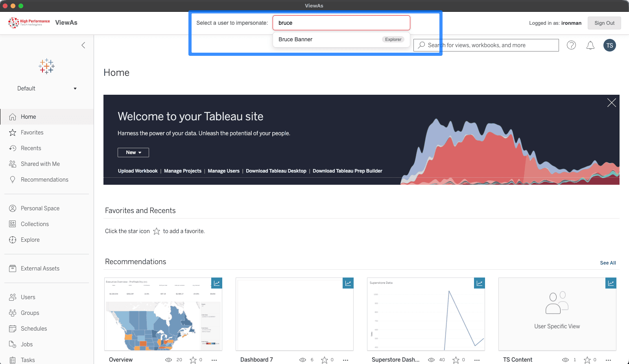Expand the Default site dropdown
Screen dimensions: 629x364
click(x=46, y=88)
